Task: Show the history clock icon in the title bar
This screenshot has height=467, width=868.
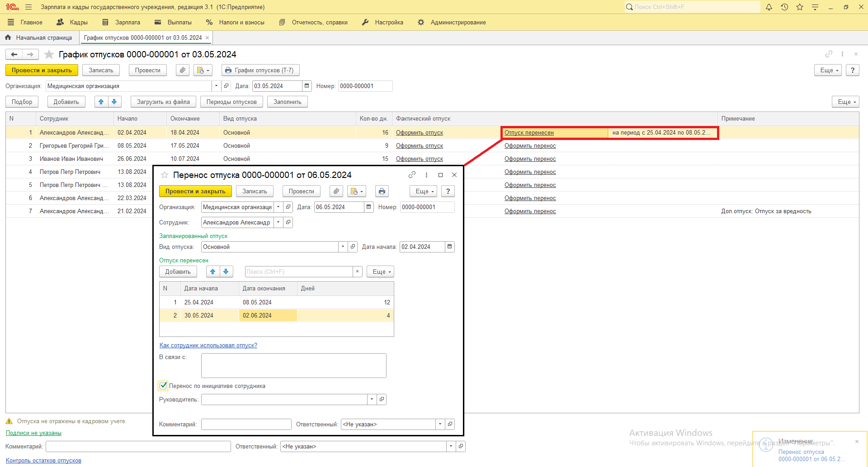Action: [784, 7]
